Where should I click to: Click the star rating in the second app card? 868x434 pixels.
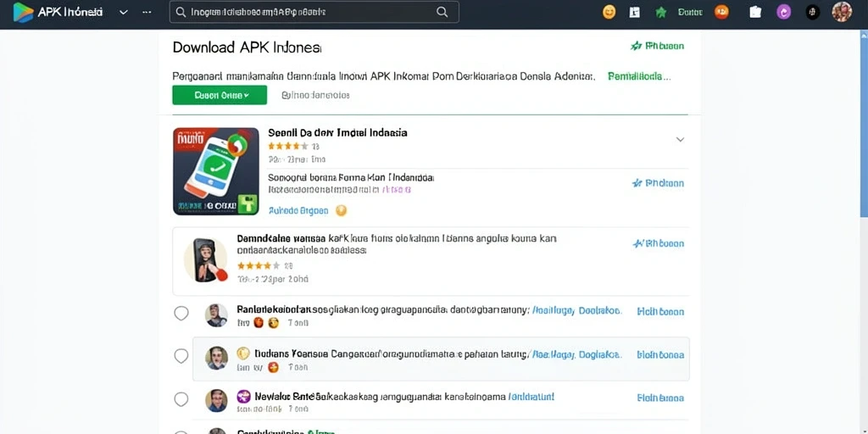pos(259,265)
